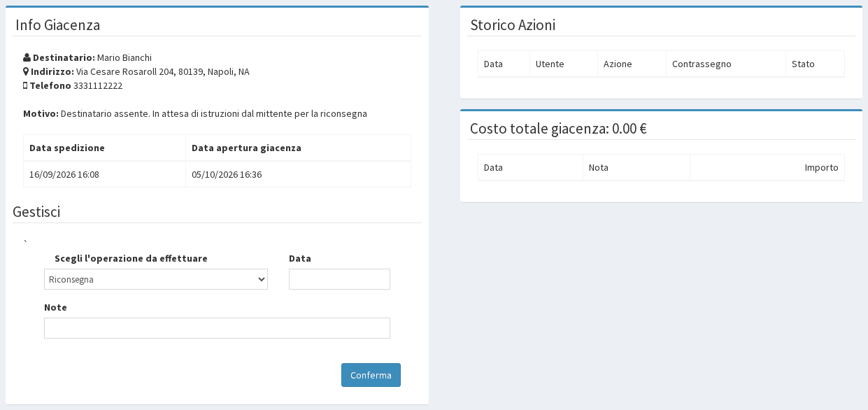
Task: Select the recipient name Mario Bianchi
Action: pyautogui.click(x=124, y=57)
